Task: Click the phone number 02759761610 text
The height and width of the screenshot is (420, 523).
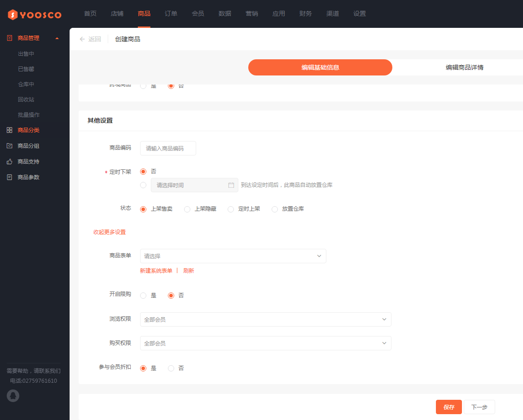Action: point(40,380)
